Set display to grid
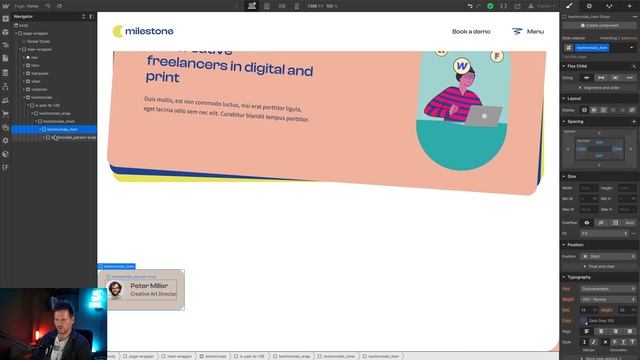The image size is (640, 360). tap(603, 110)
